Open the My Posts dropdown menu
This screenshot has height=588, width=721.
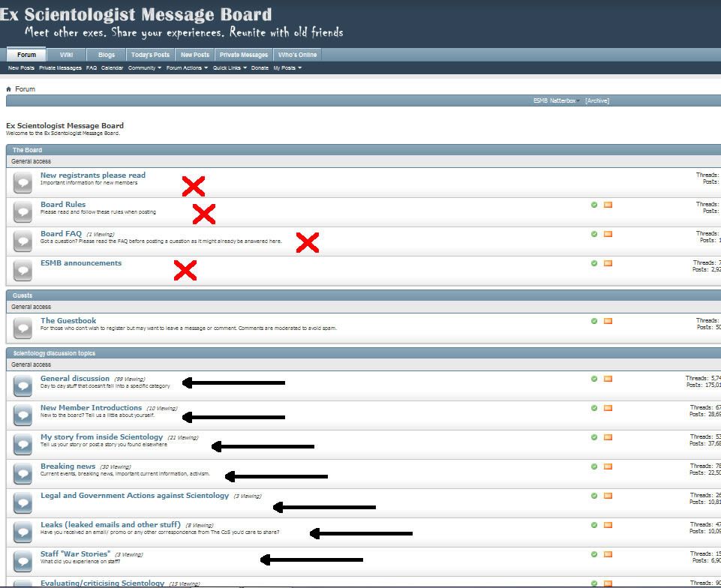click(x=287, y=68)
